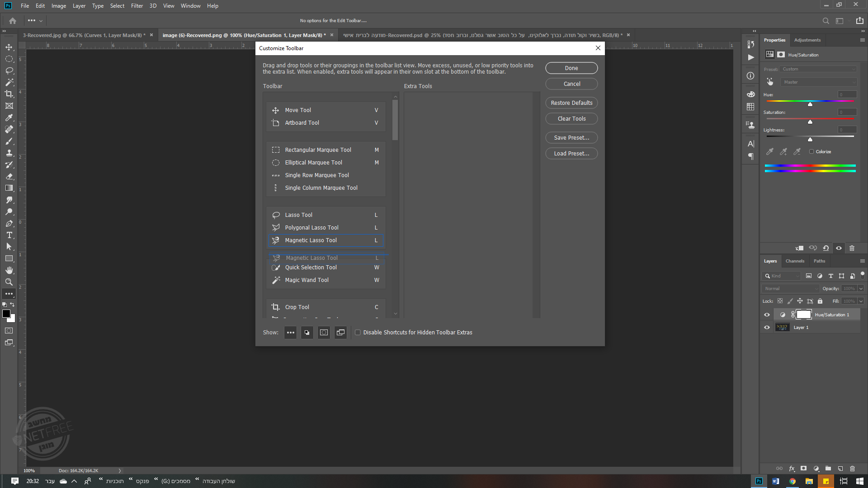
Task: Select the Horizontal Type tool
Action: click(9, 235)
